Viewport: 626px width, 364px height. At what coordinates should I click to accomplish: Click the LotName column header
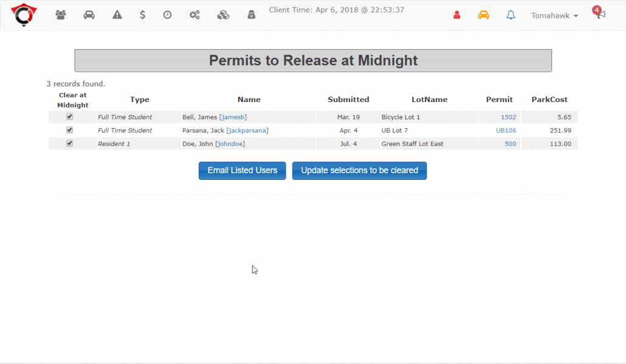(430, 100)
